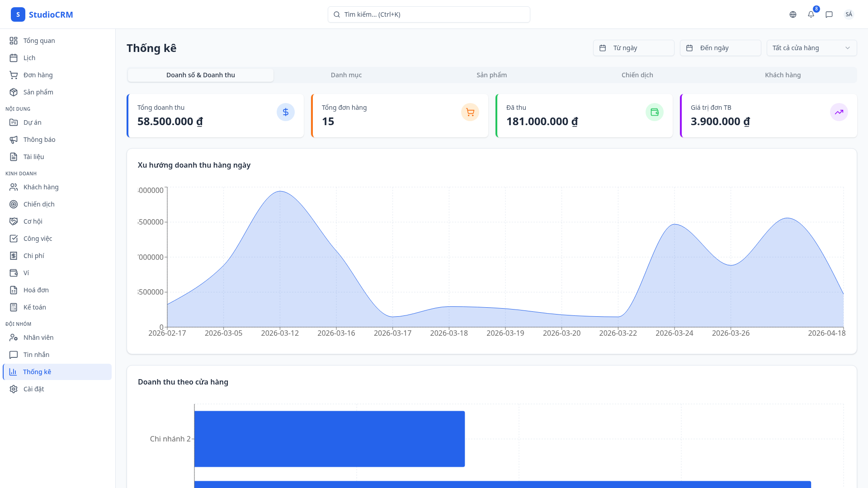Viewport: 868px width, 488px height.
Task: Click the dollar icon on Tổng doanh thu card
Action: tap(286, 112)
